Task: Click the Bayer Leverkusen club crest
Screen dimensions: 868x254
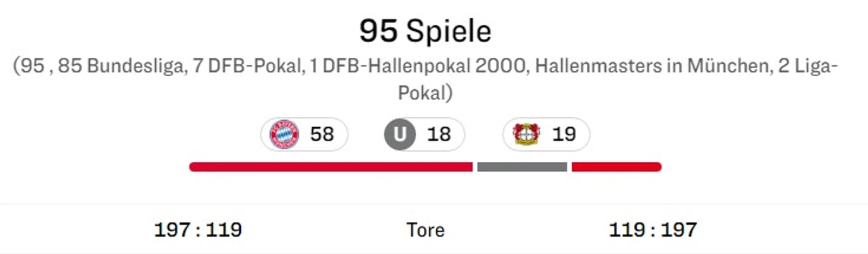Action: point(527,134)
